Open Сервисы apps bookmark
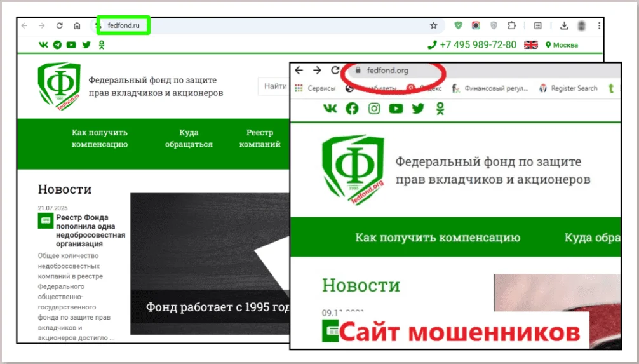This screenshot has height=364, width=639. 314,88
